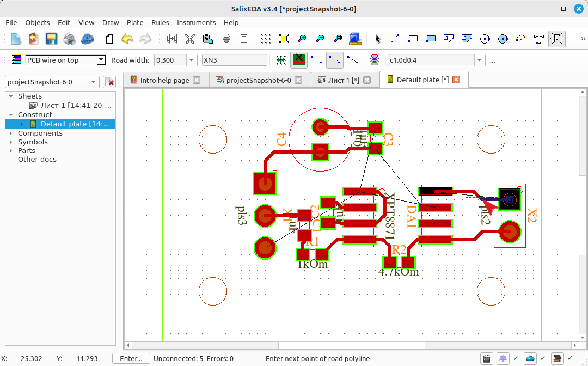Toggle the snap to center icon
This screenshot has height=366, width=588.
(281, 59)
